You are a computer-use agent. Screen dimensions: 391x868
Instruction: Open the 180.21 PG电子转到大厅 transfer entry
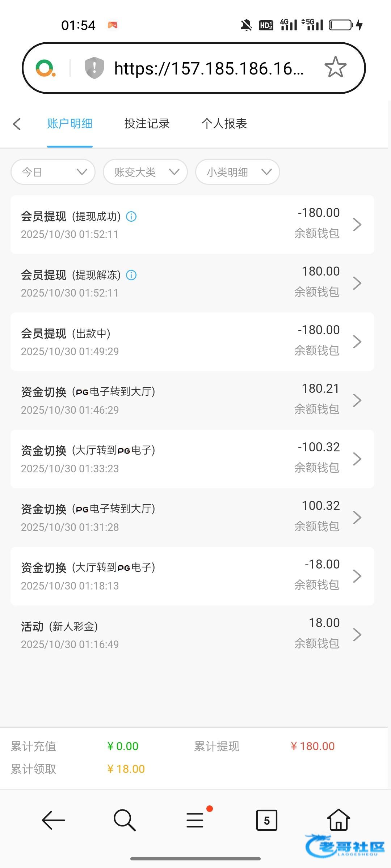click(192, 400)
